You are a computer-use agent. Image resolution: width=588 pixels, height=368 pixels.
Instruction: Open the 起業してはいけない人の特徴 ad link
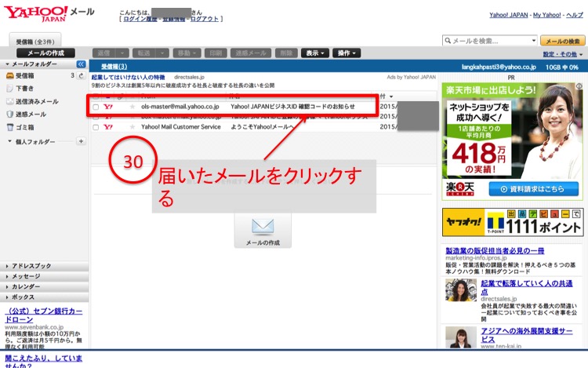[x=129, y=77]
